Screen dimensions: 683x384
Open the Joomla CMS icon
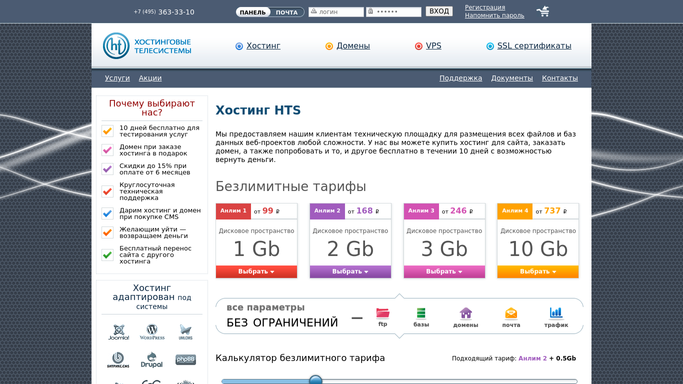pos(118,332)
